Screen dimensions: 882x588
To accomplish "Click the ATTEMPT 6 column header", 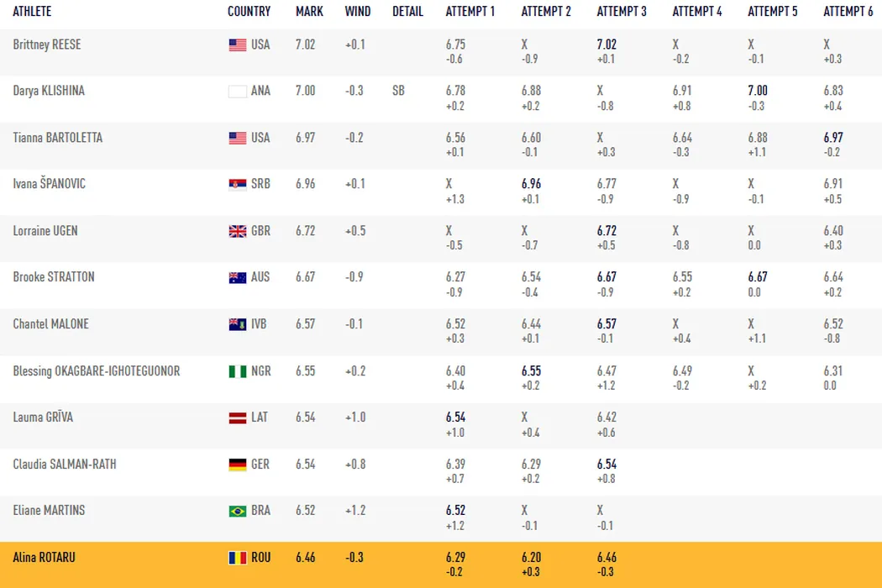I will click(848, 12).
